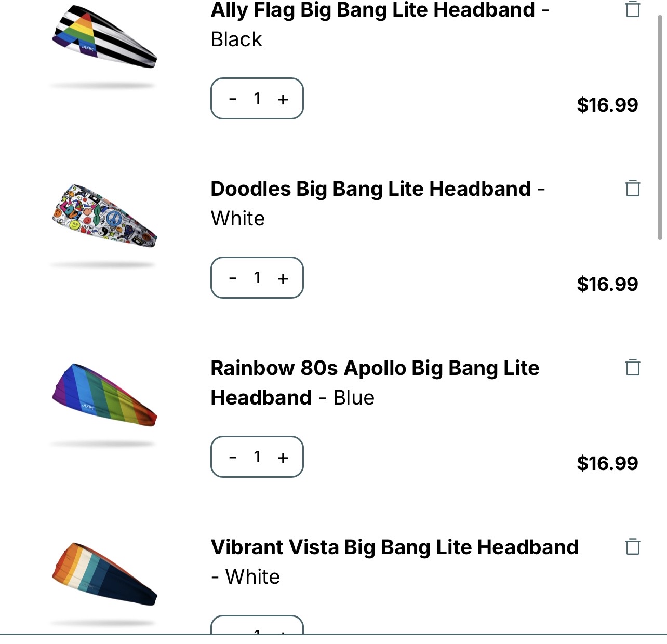Decrease quantity of Doodles headband

pyautogui.click(x=233, y=278)
